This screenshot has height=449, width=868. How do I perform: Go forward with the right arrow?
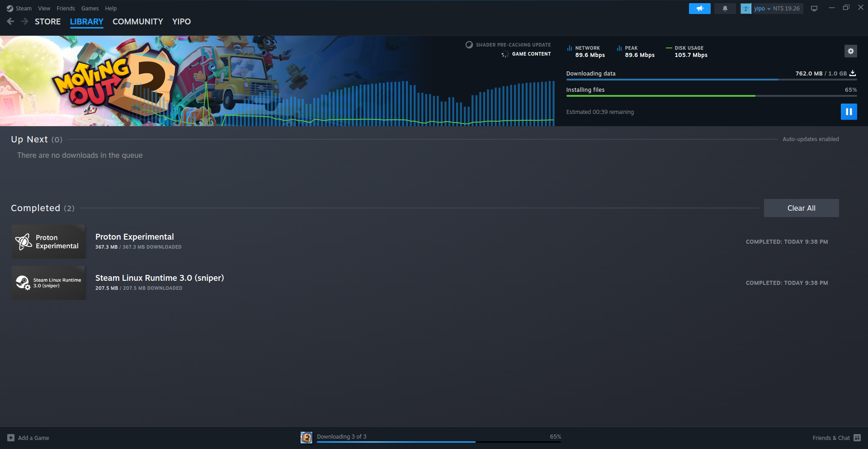coord(25,21)
